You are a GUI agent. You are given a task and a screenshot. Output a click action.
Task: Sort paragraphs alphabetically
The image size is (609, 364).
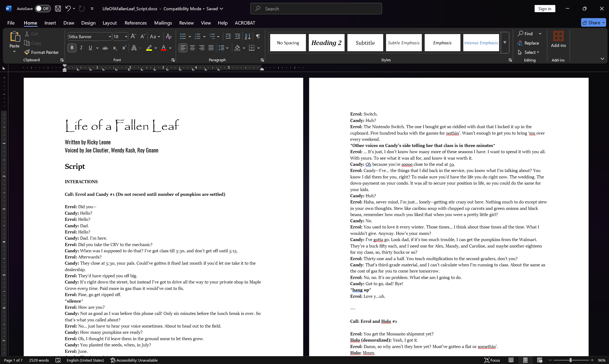click(x=248, y=36)
